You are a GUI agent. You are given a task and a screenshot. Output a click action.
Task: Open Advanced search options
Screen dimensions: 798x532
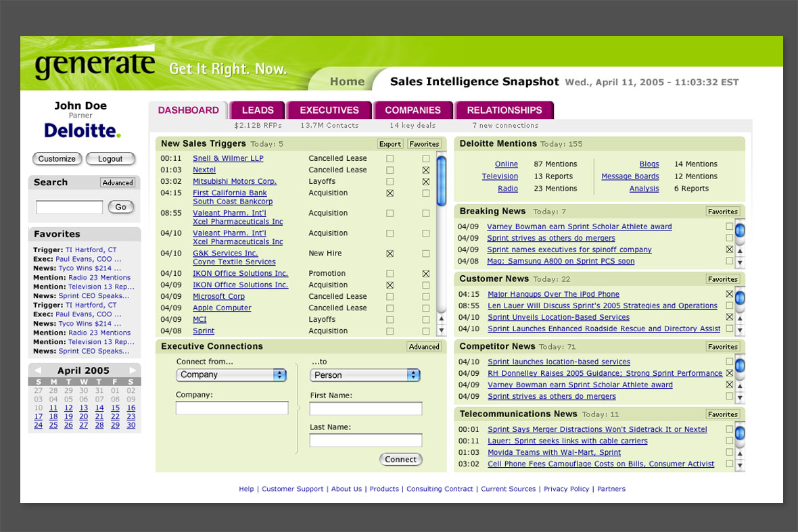tap(118, 183)
